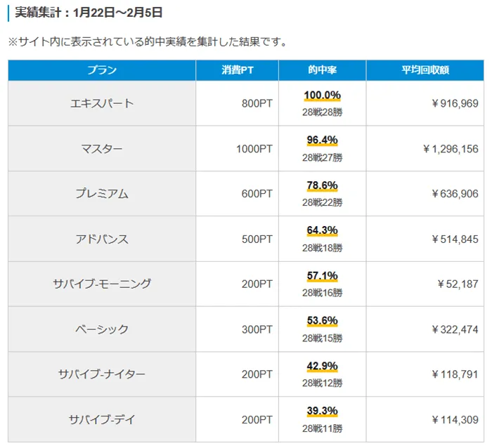This screenshot has height=448, width=492.
Task: Click the 平均回収額 column header
Action: 425,70
